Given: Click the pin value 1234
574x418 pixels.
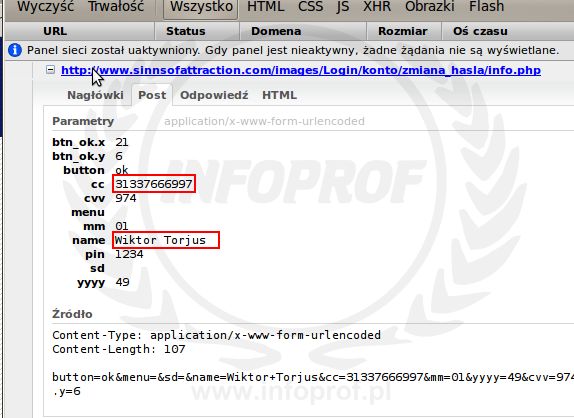Looking at the screenshot, I should tap(129, 254).
